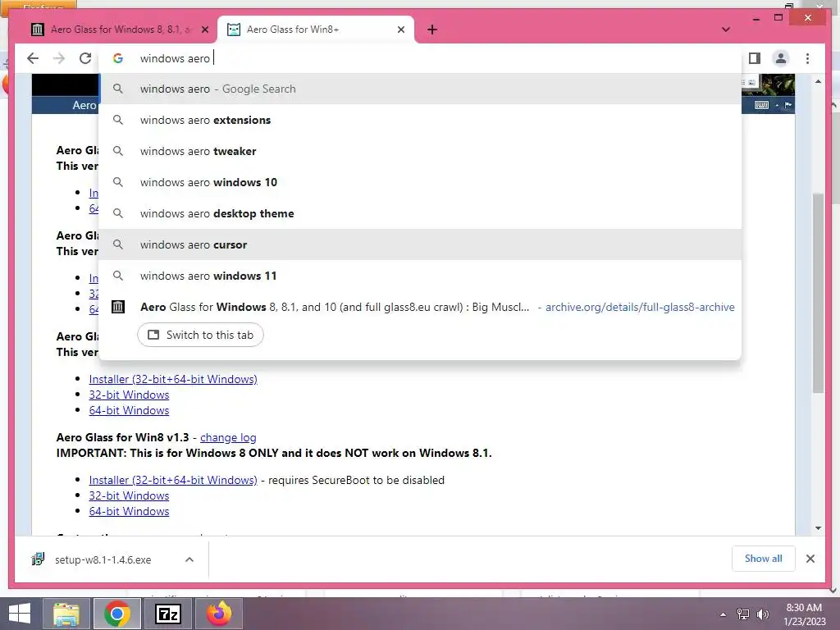
Task: Open Installer link without the SecureBoot note
Action: tap(173, 379)
